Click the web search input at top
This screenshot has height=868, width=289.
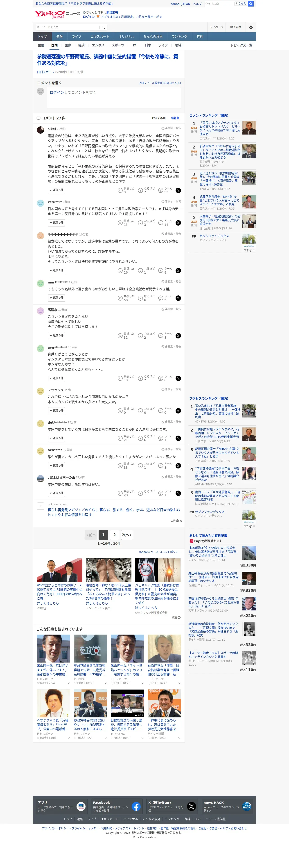tap(219, 4)
